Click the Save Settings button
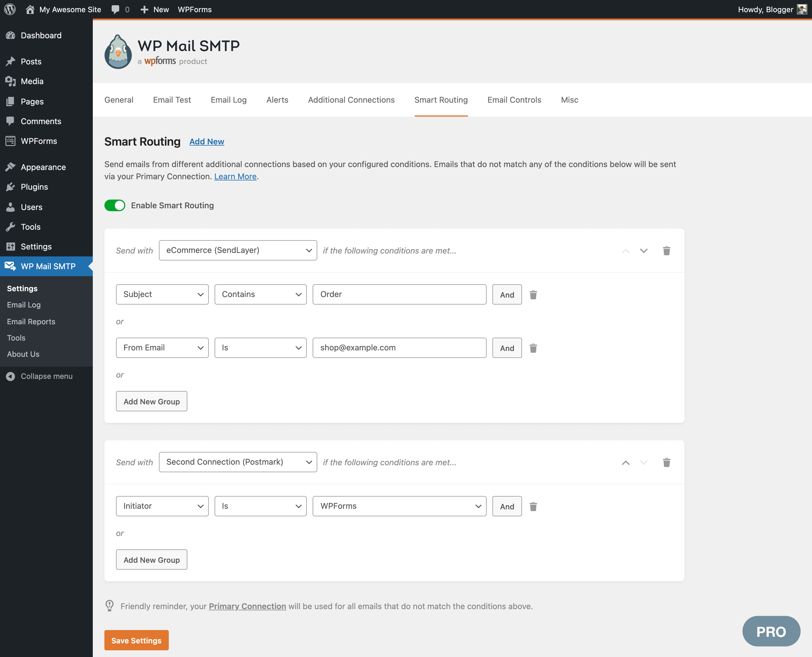 point(137,640)
